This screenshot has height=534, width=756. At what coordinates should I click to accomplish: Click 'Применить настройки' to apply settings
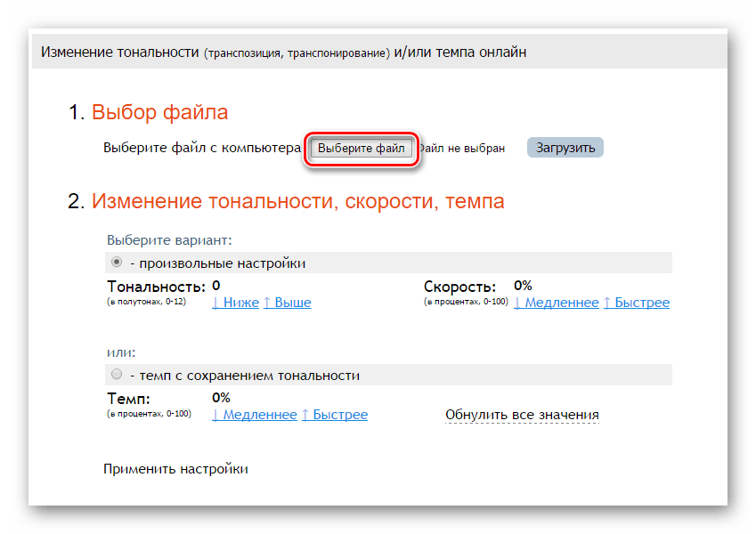click(x=175, y=468)
